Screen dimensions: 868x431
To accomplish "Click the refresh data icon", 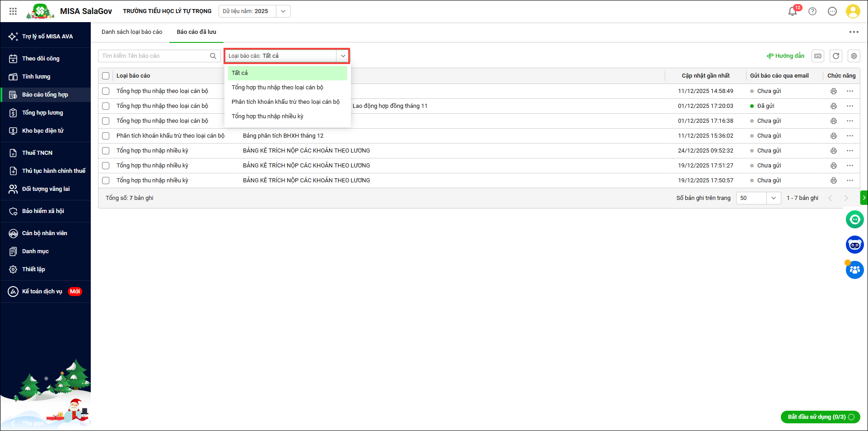I will tap(836, 56).
